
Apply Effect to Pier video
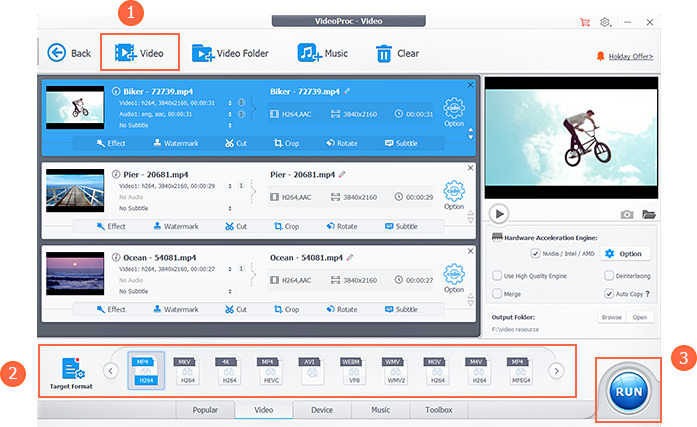point(111,226)
